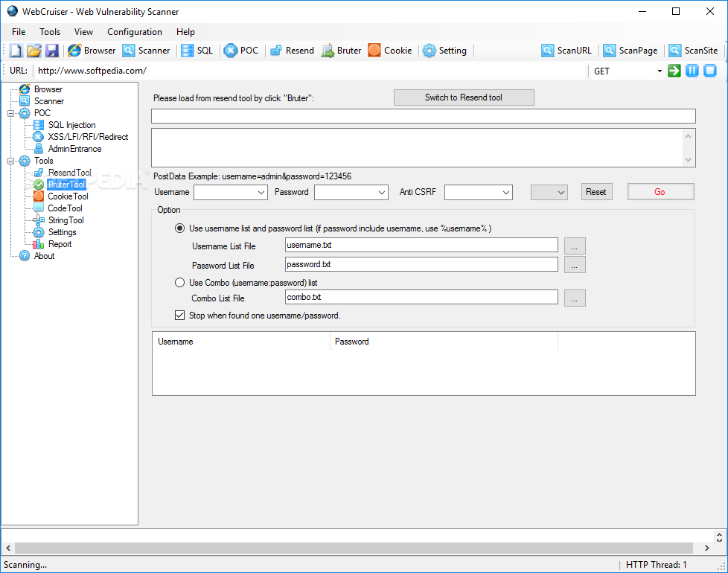
Task: Start ScanURL from the toolbar
Action: click(566, 51)
